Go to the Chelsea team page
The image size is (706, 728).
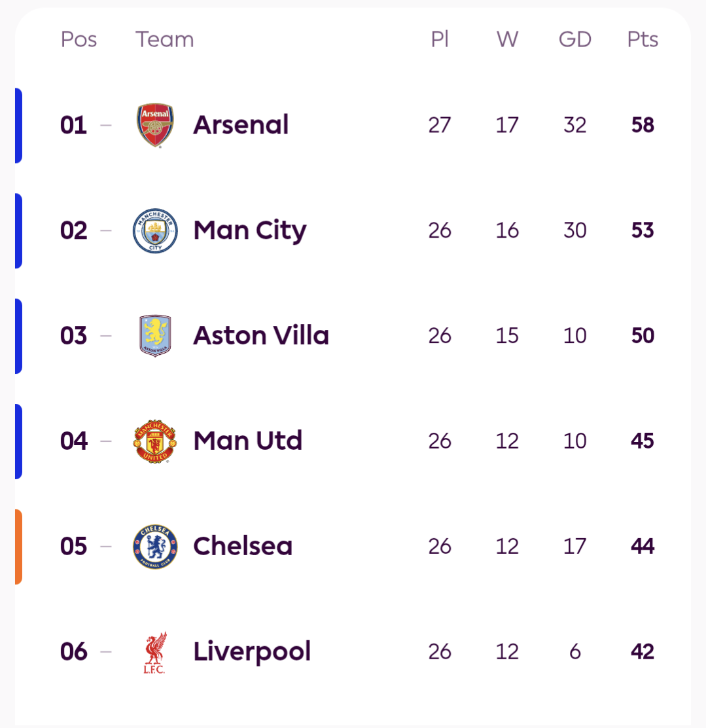[243, 547]
